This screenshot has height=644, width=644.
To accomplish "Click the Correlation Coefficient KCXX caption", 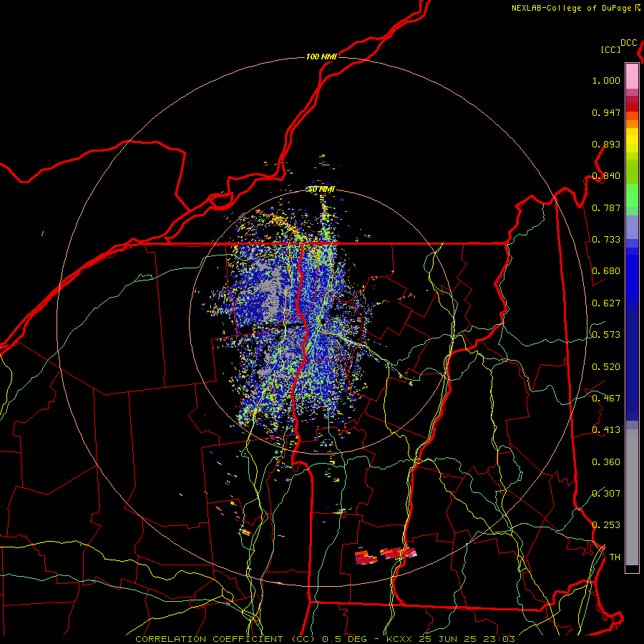I will [325, 639].
